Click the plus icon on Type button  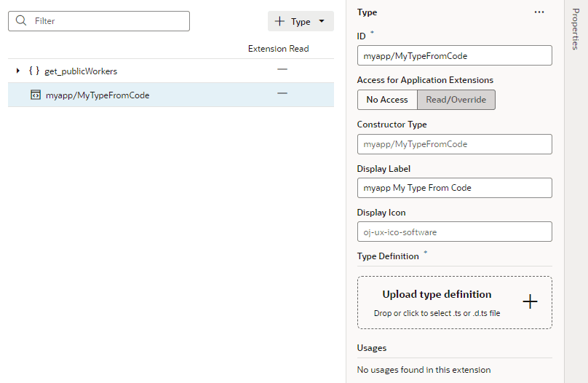coord(279,21)
